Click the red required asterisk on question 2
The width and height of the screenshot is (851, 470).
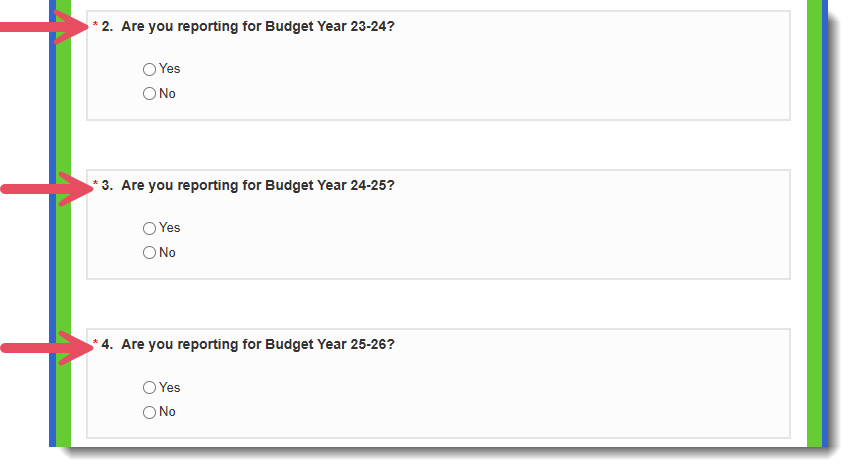(x=96, y=24)
